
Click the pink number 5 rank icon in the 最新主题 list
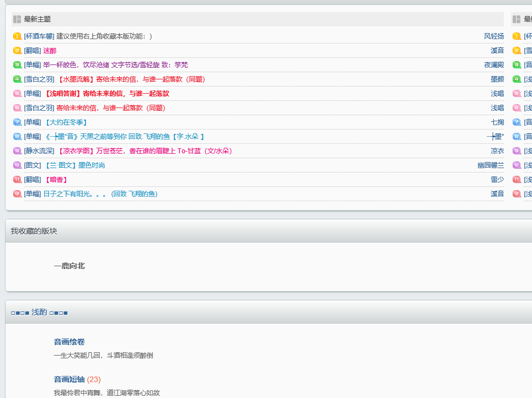[x=17, y=94]
